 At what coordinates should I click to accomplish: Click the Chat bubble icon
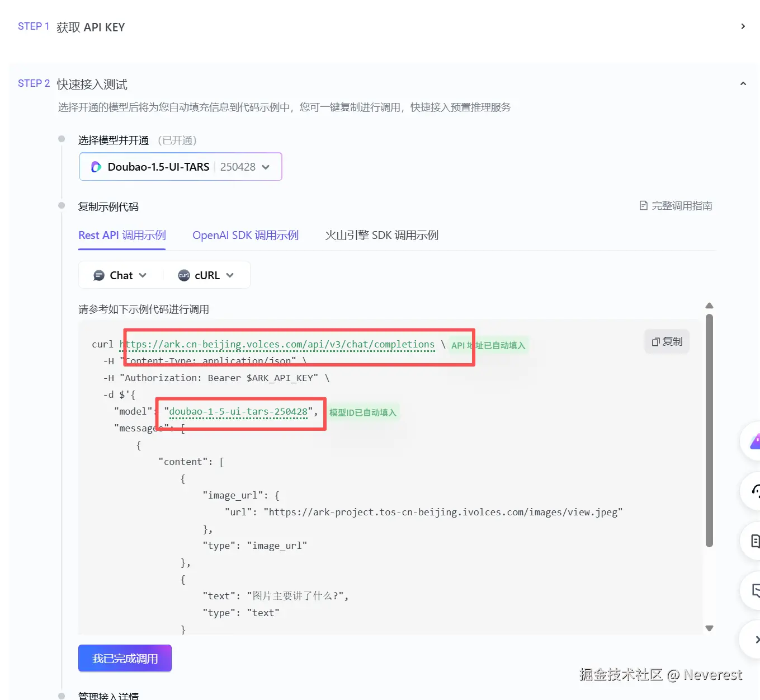tap(99, 275)
